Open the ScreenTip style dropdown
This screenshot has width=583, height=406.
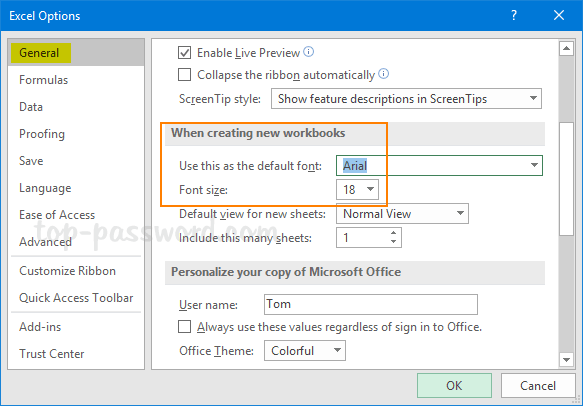click(406, 99)
